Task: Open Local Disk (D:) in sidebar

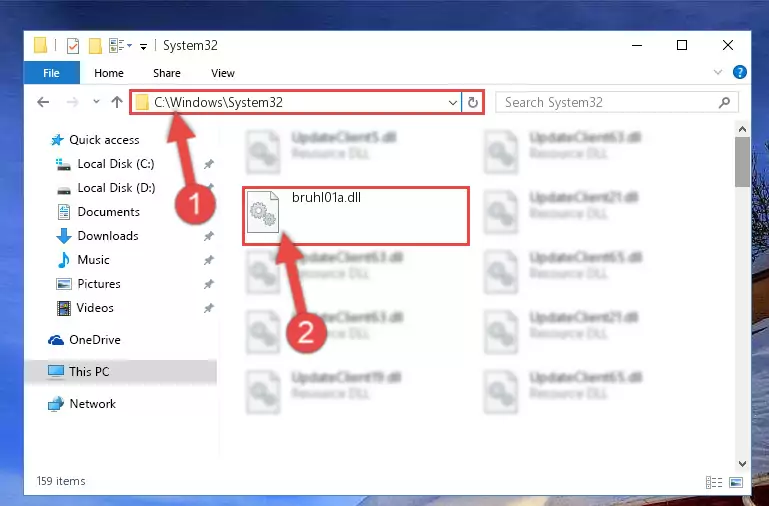Action: pyautogui.click(x=106, y=188)
